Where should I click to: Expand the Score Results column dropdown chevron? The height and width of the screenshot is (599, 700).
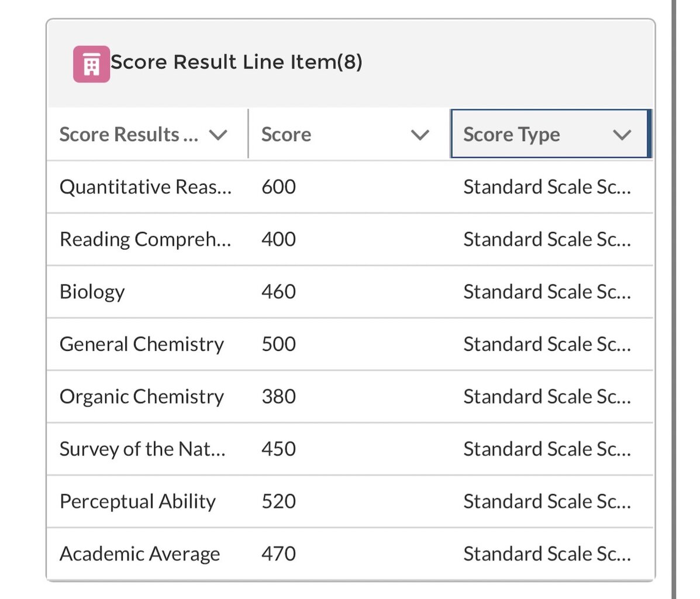click(218, 135)
